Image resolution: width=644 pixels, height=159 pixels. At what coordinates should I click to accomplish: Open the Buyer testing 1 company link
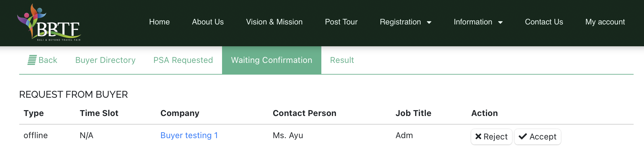[x=189, y=135]
